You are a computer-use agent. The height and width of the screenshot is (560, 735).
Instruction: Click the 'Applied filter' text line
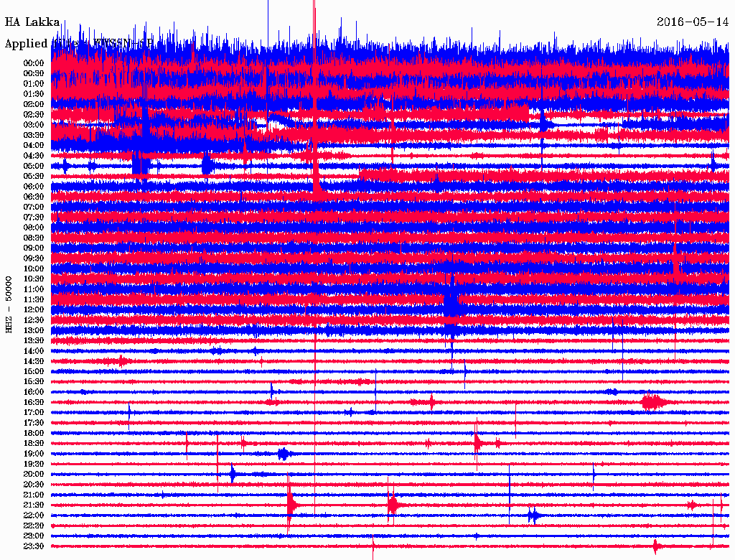click(x=79, y=44)
